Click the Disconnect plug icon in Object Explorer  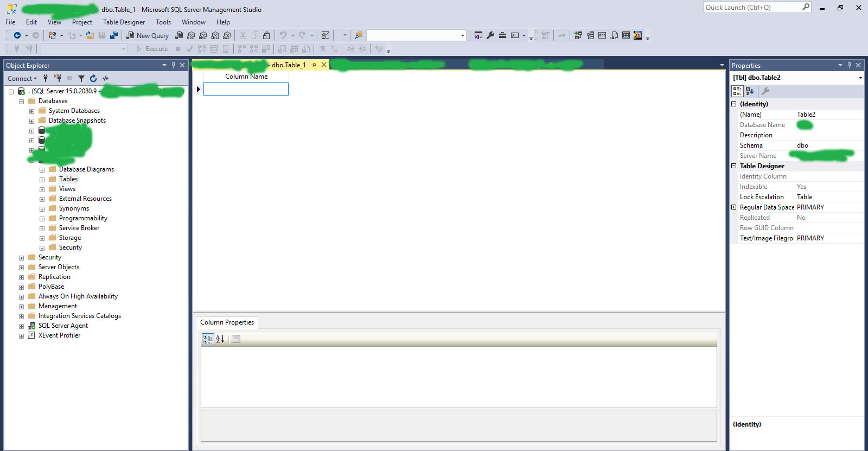[x=58, y=79]
